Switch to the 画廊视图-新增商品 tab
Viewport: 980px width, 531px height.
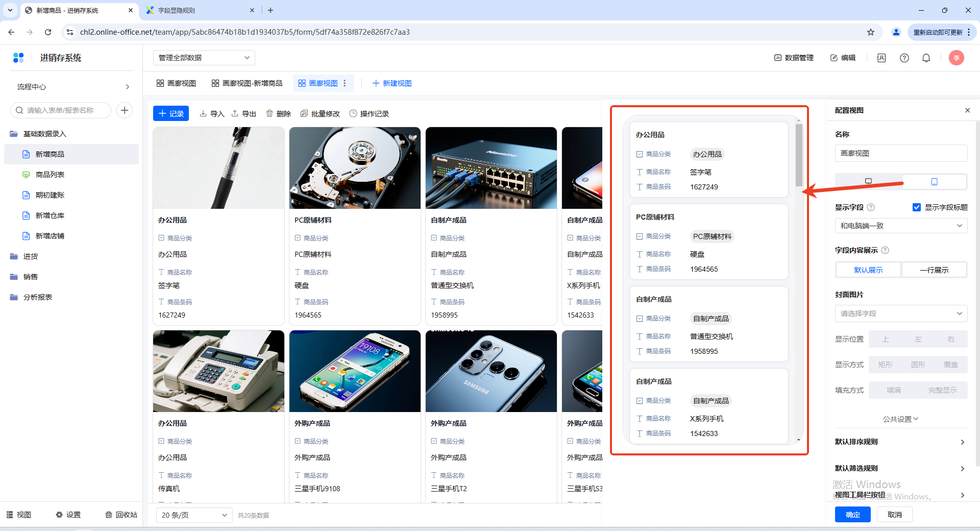click(x=247, y=83)
